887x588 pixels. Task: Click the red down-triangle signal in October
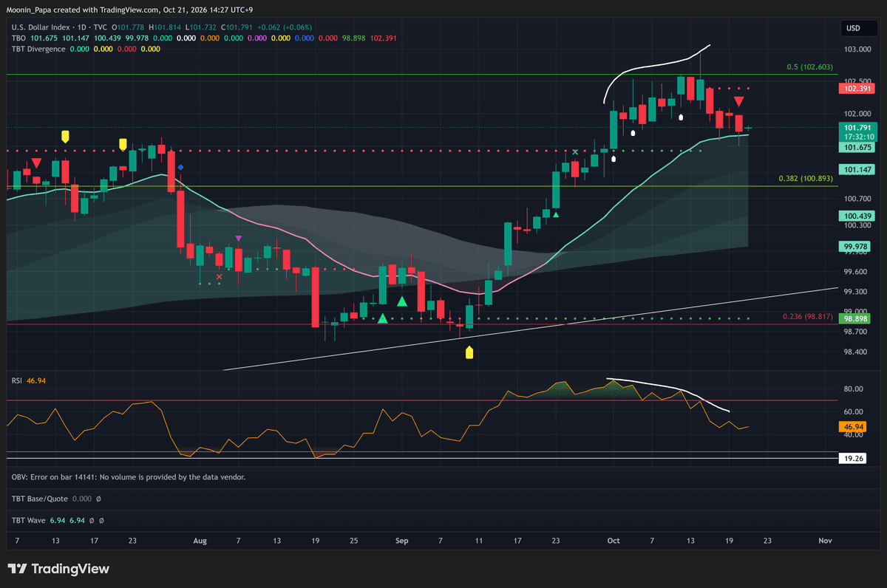click(738, 100)
